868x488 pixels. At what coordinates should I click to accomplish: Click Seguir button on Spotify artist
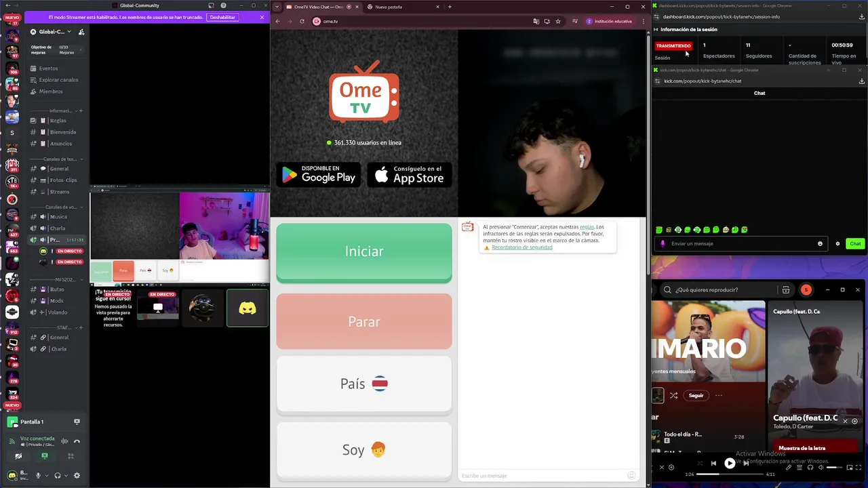(x=696, y=395)
